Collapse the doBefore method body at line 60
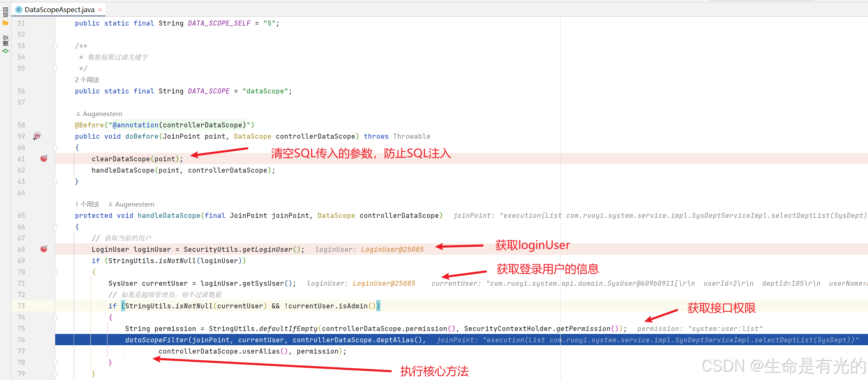This screenshot has height=380, width=868. (55, 147)
